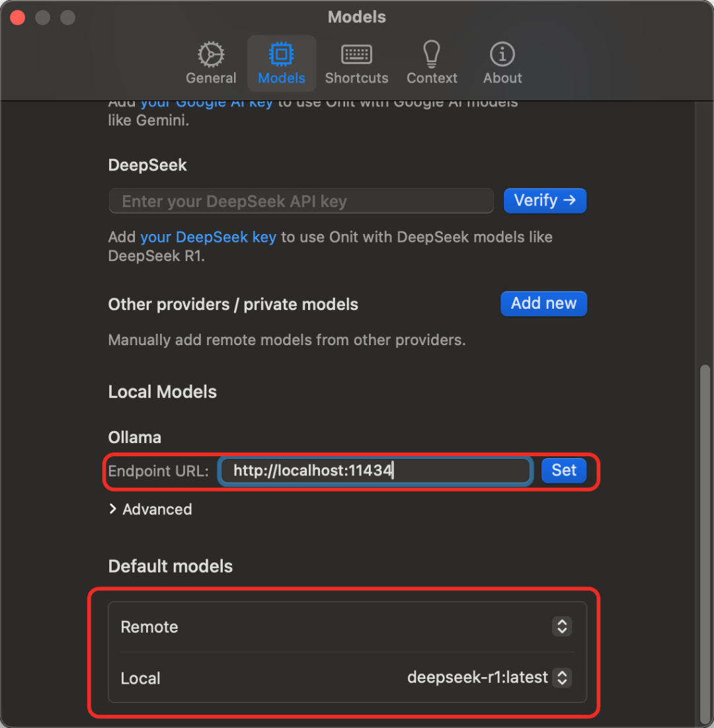Set the Ollama endpoint URL
714x728 pixels.
[x=563, y=470]
